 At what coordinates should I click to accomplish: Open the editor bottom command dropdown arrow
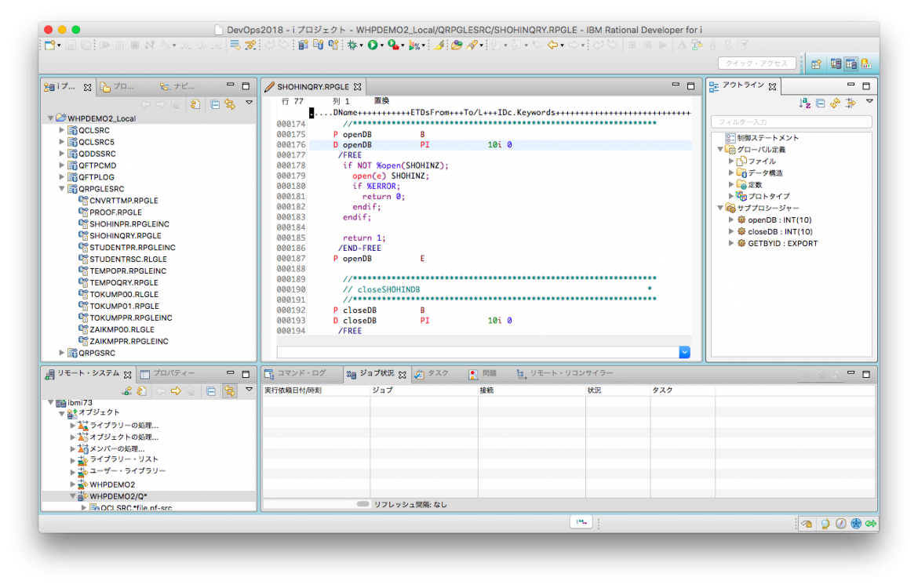pyautogui.click(x=684, y=353)
